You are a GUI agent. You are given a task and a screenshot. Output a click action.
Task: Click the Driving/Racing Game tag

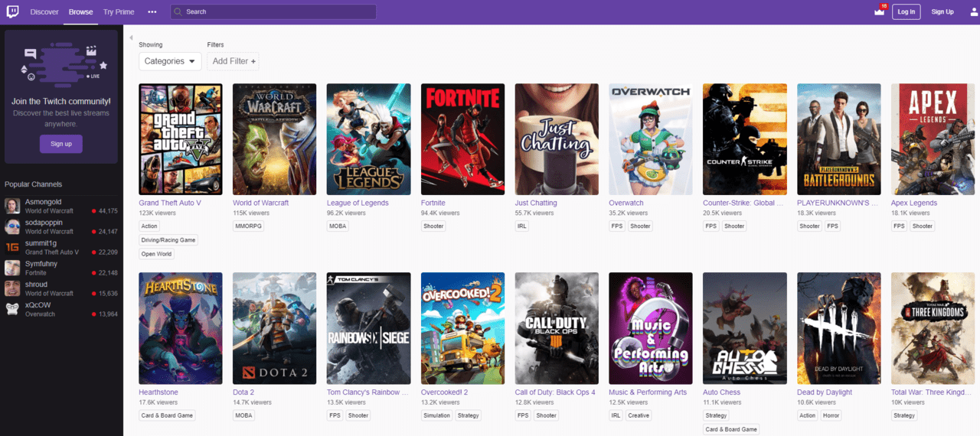click(168, 240)
